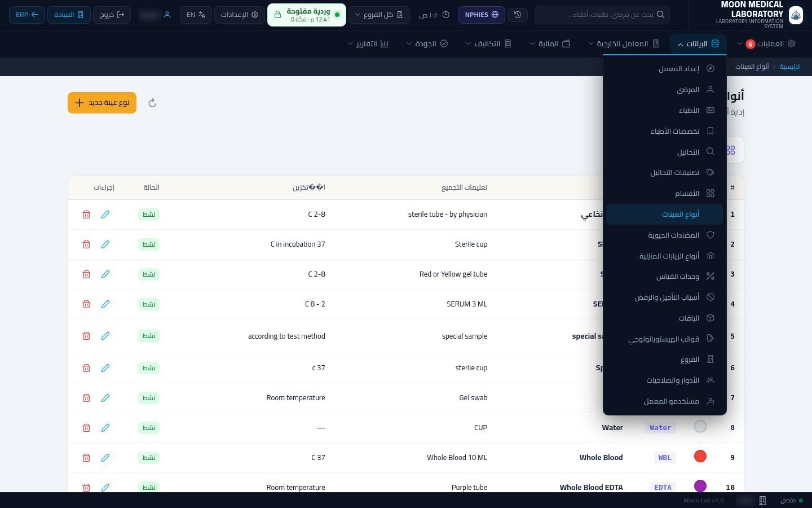Click the grid view icon
Screen dimensions: 812x508
pos(730,150)
